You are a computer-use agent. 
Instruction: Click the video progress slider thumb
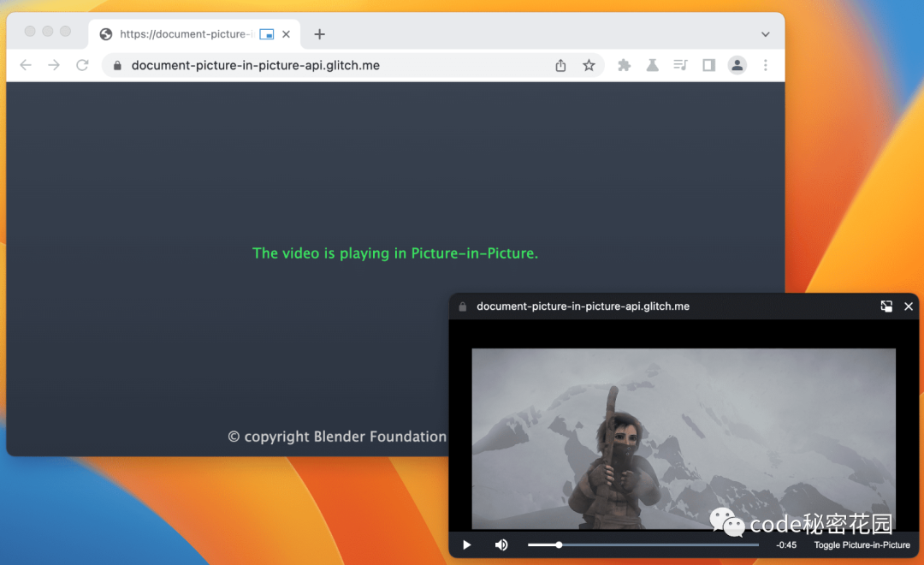tap(559, 545)
